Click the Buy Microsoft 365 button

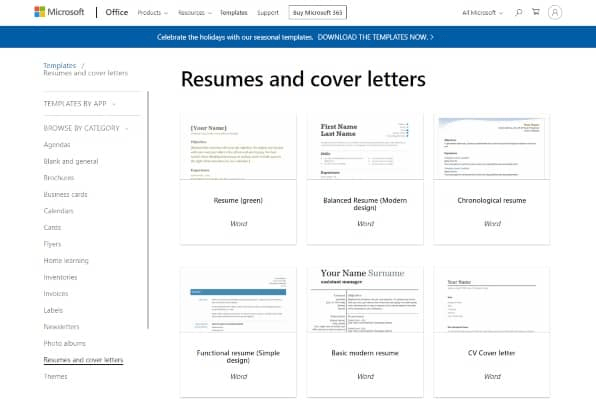coord(317,13)
